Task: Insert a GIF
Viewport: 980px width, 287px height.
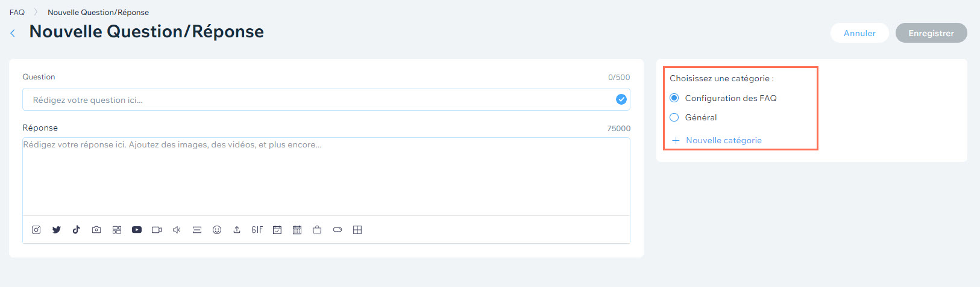Action: coord(257,230)
